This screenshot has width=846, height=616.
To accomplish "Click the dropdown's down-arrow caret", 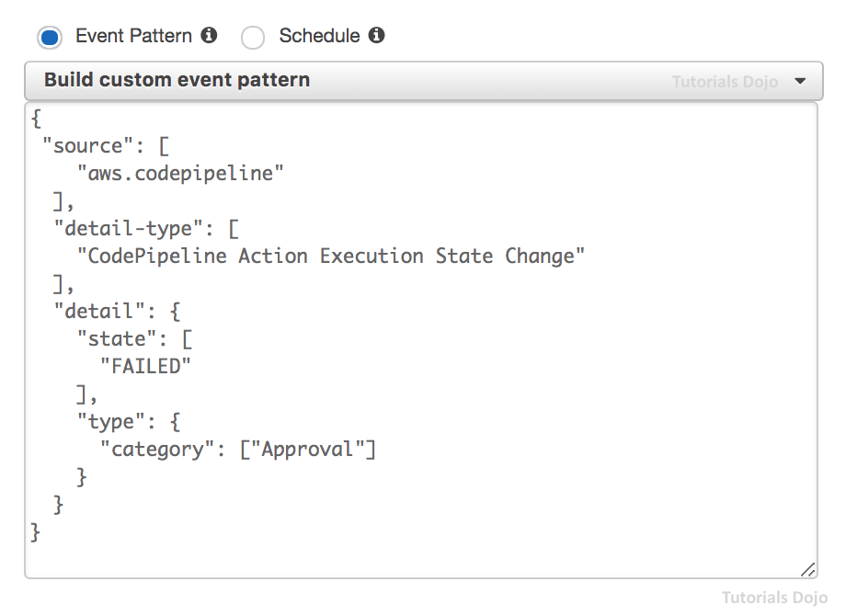I will [x=800, y=81].
